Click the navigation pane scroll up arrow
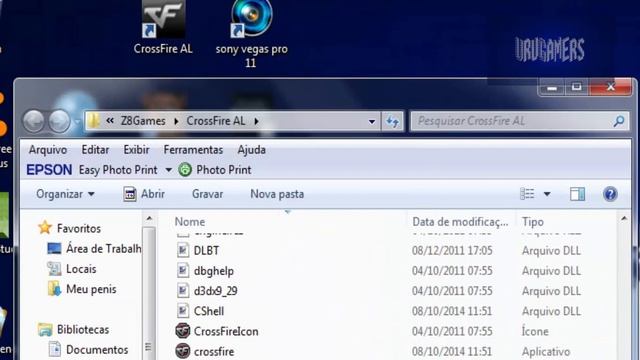This screenshot has width=640, height=360. pyautogui.click(x=149, y=219)
